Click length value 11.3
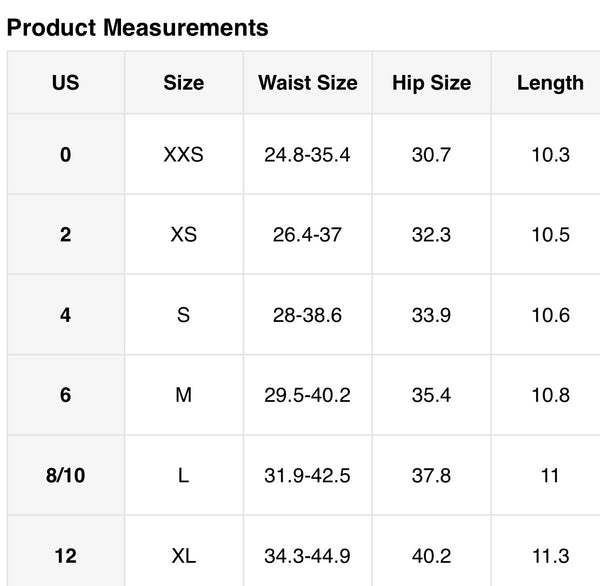The image size is (600, 586). [x=550, y=555]
